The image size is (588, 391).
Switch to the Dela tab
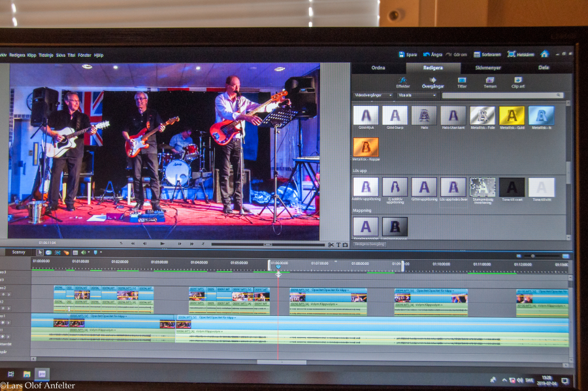544,68
